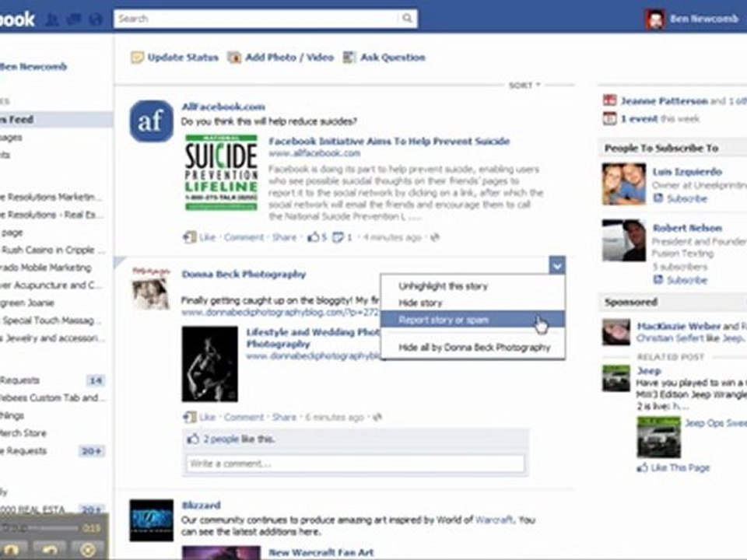Viewport: 747px width, 560px height.
Task: Click the privacy globe icon on AllFacebook post
Action: (435, 236)
